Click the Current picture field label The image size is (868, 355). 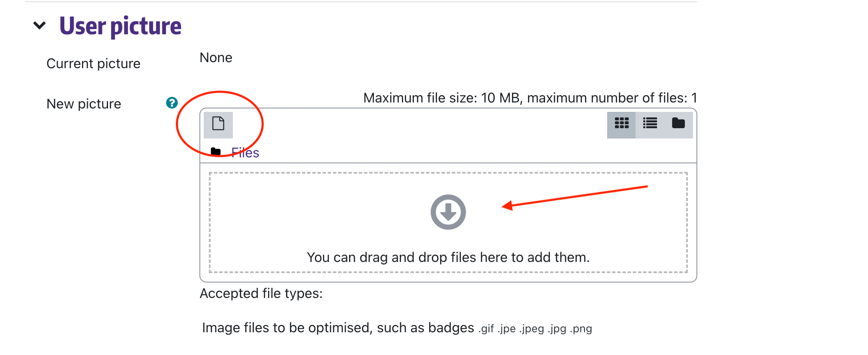(93, 63)
